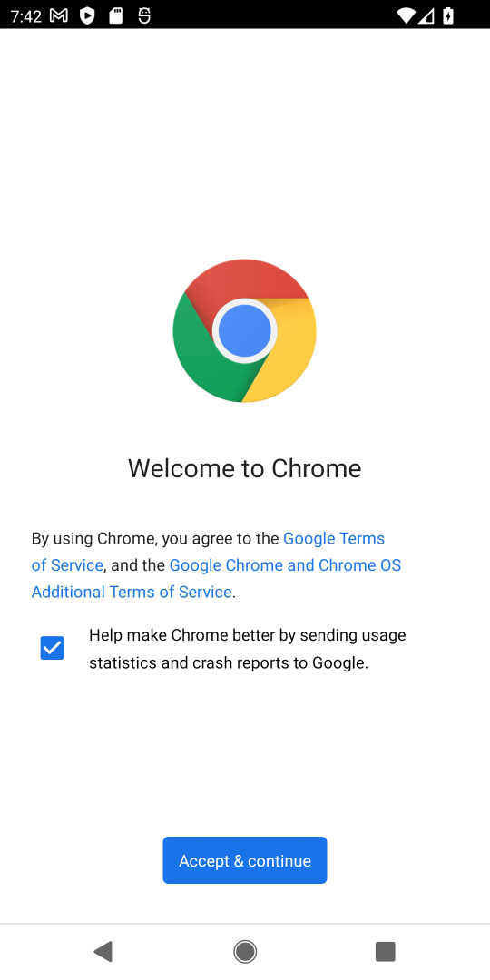Tap the large Chrome logo
This screenshot has height=980, width=490.
pos(244,330)
